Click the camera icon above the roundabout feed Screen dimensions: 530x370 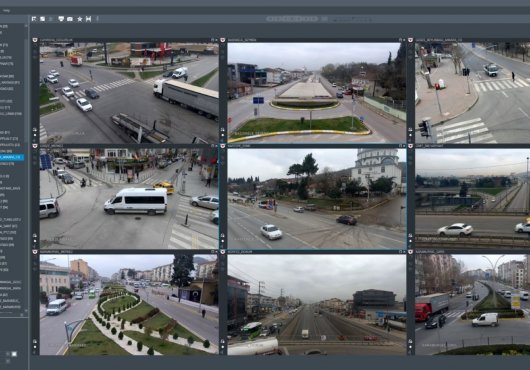pyautogui.click(x=222, y=40)
